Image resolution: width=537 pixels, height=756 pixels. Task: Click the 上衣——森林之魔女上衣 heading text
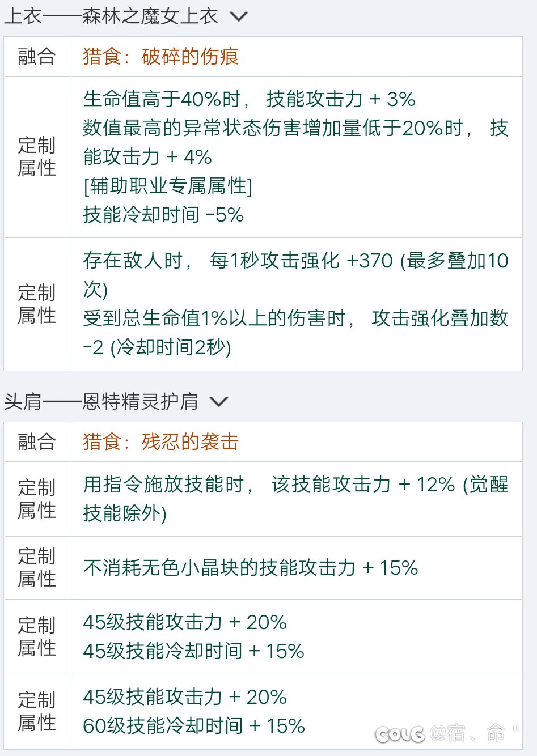coord(111,16)
